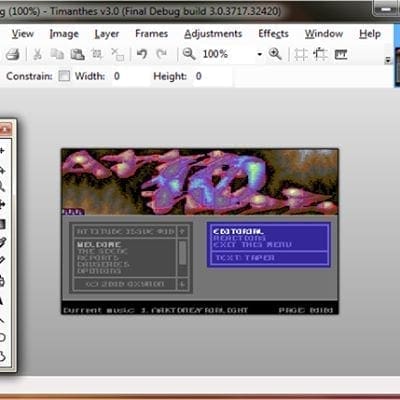Click the Deselect icon next to crop

117,54
